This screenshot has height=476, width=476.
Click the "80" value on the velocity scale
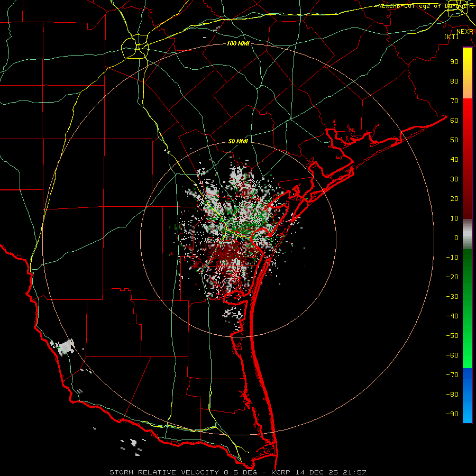(x=454, y=81)
